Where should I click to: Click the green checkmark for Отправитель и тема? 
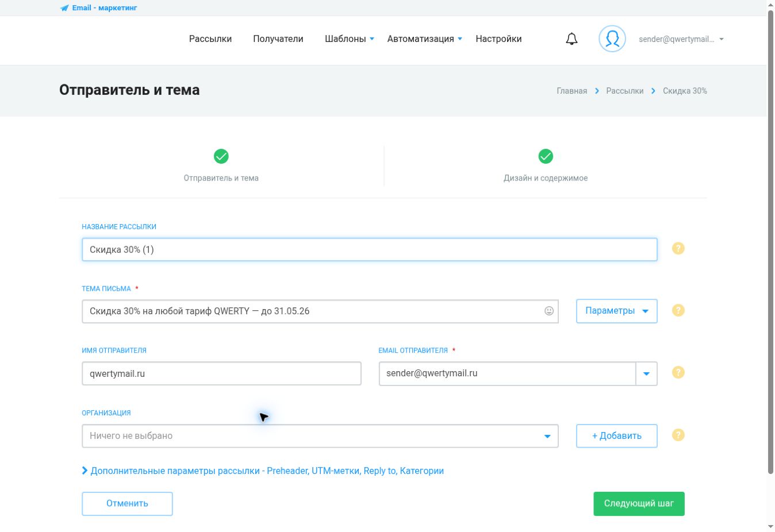click(x=221, y=156)
